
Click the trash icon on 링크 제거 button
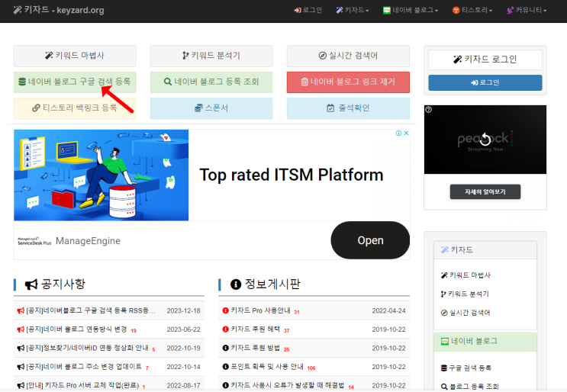click(304, 82)
